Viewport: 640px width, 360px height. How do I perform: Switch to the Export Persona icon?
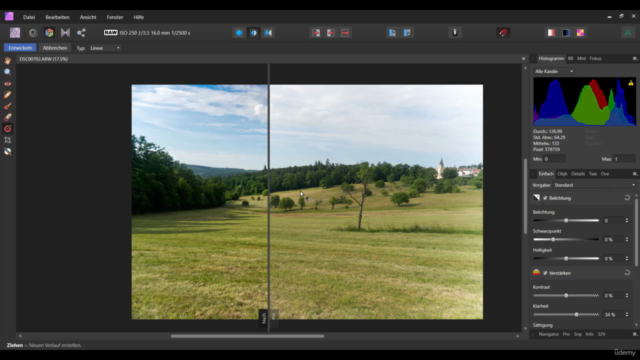(81, 33)
